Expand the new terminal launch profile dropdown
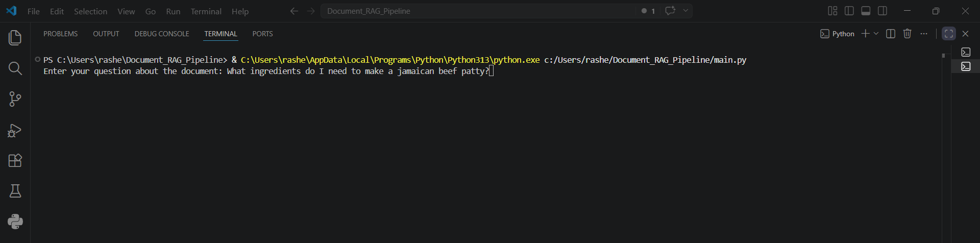Viewport: 980px width, 243px height. (876, 34)
